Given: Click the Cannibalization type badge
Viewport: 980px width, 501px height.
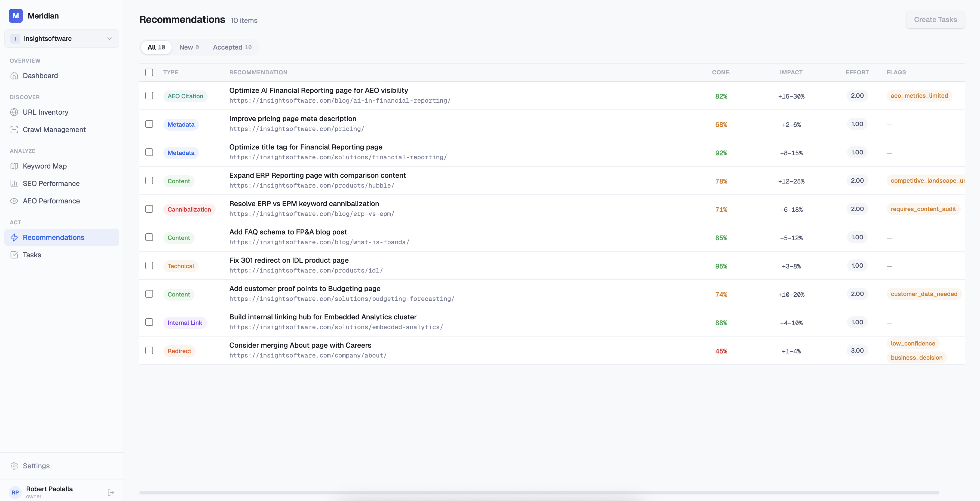Looking at the screenshot, I should 189,210.
